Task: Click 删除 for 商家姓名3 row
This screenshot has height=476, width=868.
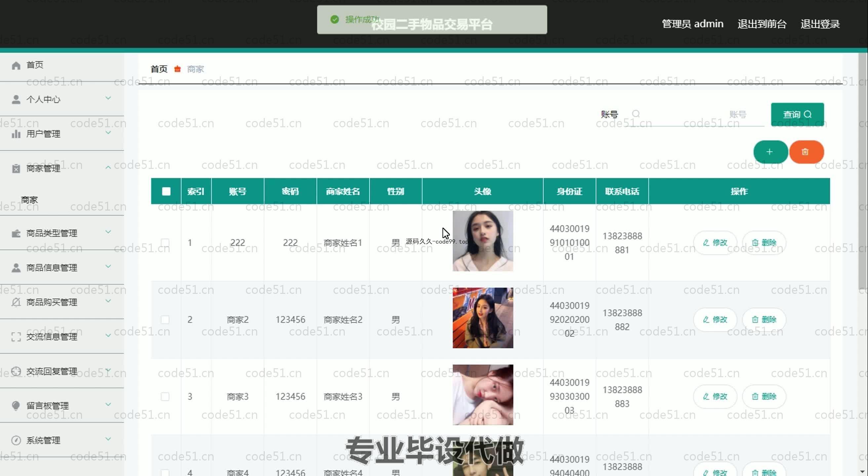Action: [x=764, y=396]
